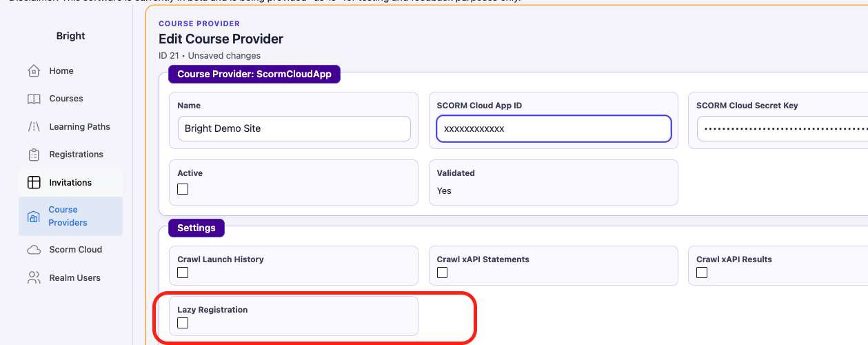
Task: Click the Course Providers building icon
Action: [x=33, y=217]
